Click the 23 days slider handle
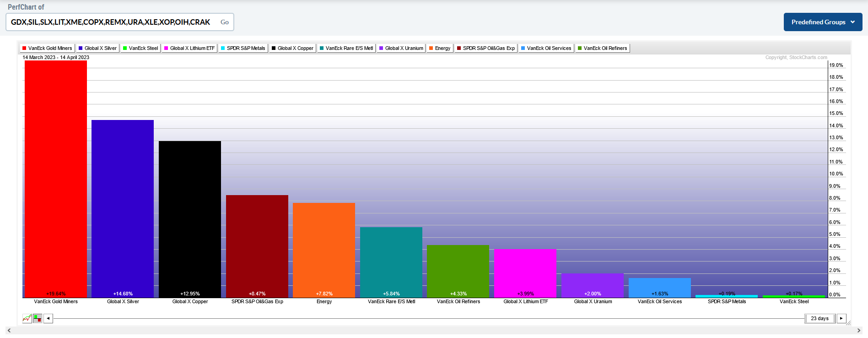The width and height of the screenshot is (868, 338). [819, 318]
